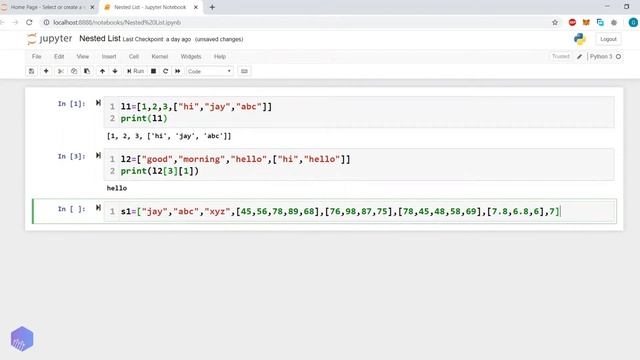
Task: Switch to the Home Page browser tab
Action: [x=47, y=7]
